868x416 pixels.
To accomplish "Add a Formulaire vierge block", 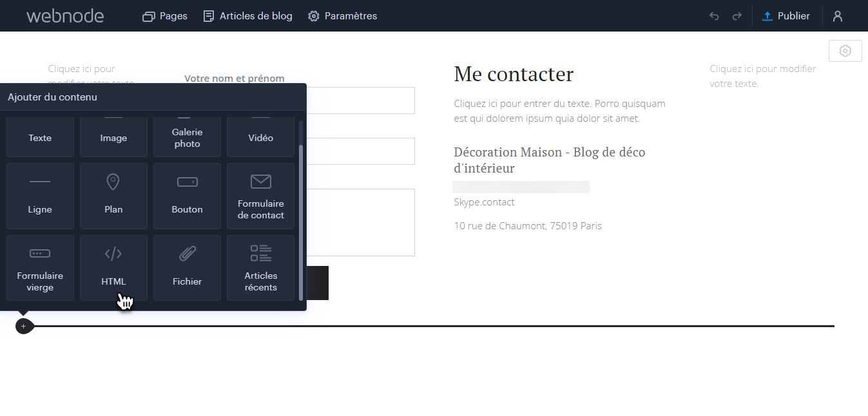I will (x=40, y=267).
